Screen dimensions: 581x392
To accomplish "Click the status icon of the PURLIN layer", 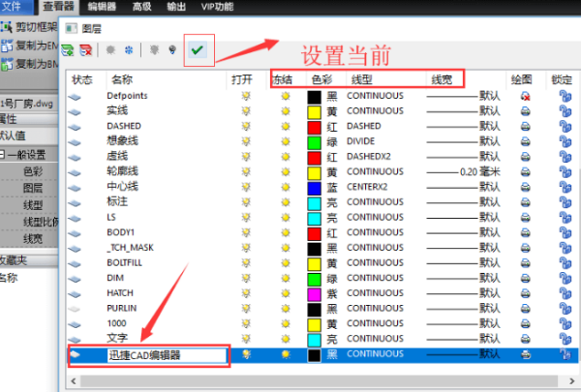I will (75, 309).
